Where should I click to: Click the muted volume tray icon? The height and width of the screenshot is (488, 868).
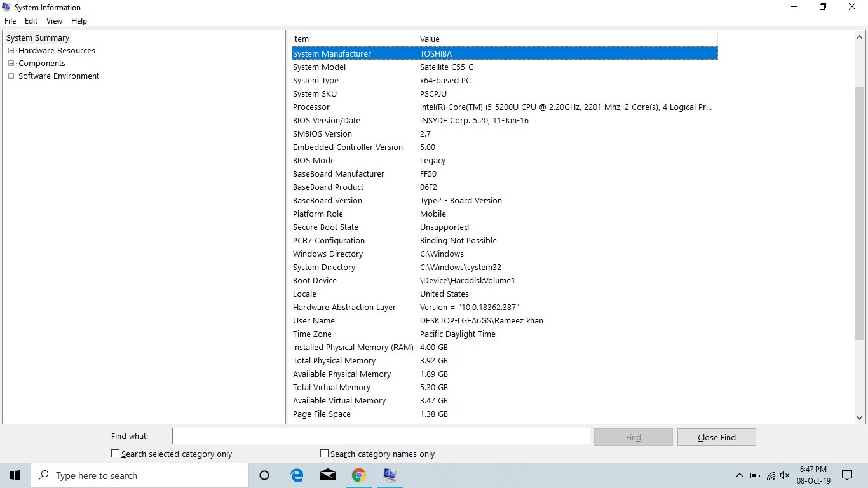(x=785, y=475)
